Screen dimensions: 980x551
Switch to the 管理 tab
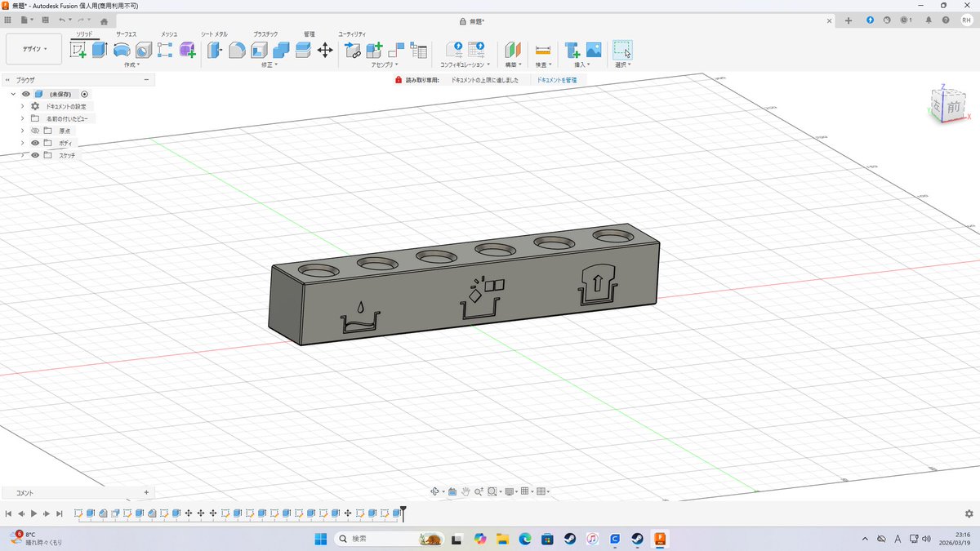(x=309, y=33)
